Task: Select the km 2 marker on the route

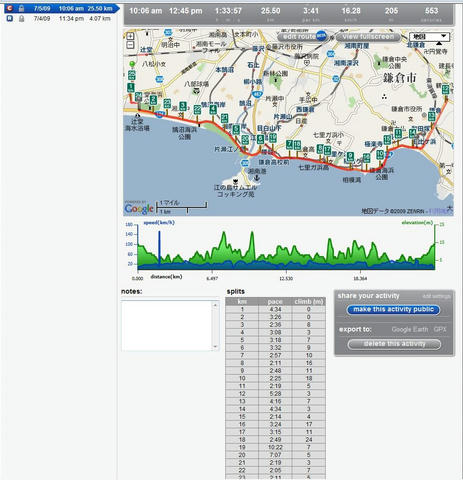Action: point(153,100)
